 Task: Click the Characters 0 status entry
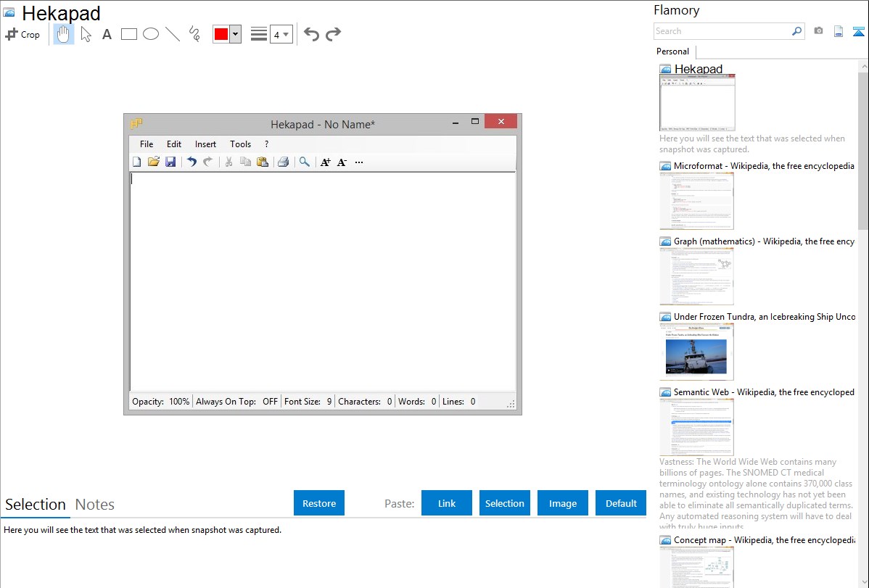(365, 402)
